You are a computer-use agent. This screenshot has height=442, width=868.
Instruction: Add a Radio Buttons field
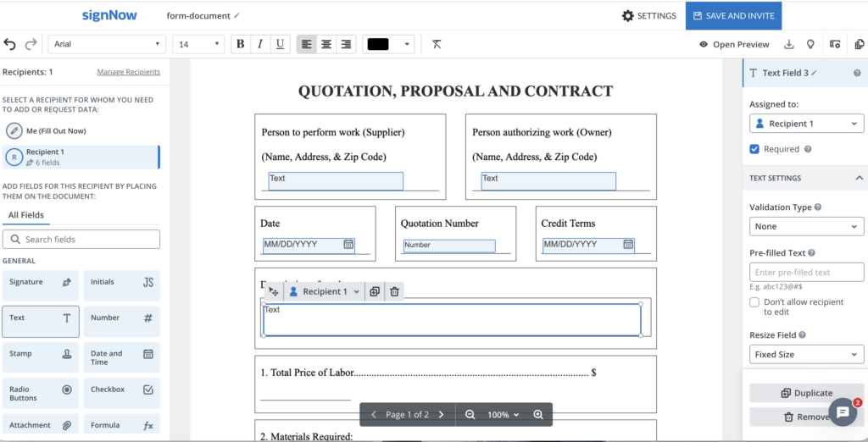tap(41, 394)
